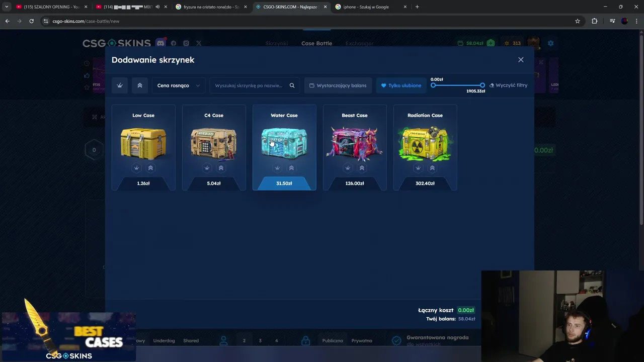The height and width of the screenshot is (362, 644).
Task: Select the Water Case thumbnail
Action: coord(284,143)
